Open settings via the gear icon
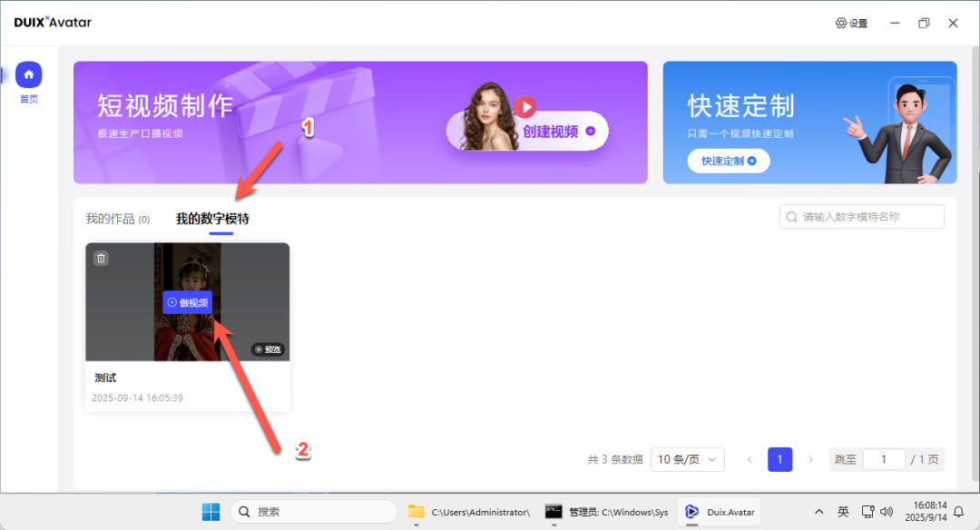The height and width of the screenshot is (530, 980). coord(851,23)
